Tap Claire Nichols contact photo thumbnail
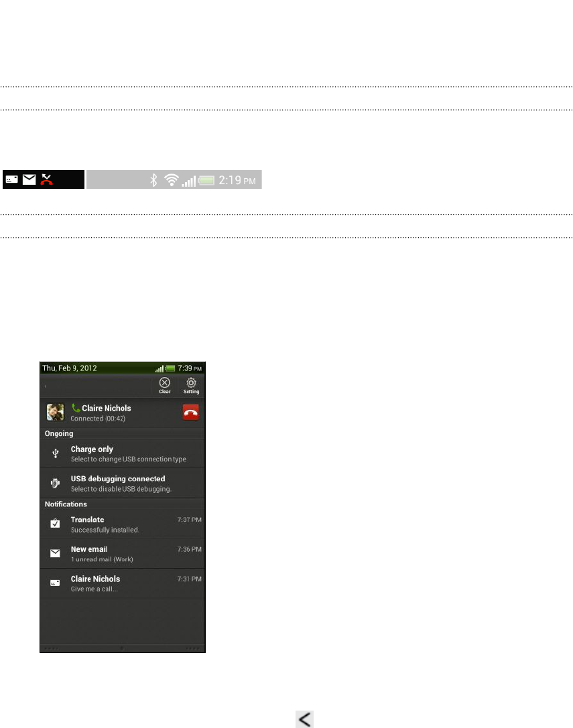Image resolution: width=573 pixels, height=728 pixels. 56,413
